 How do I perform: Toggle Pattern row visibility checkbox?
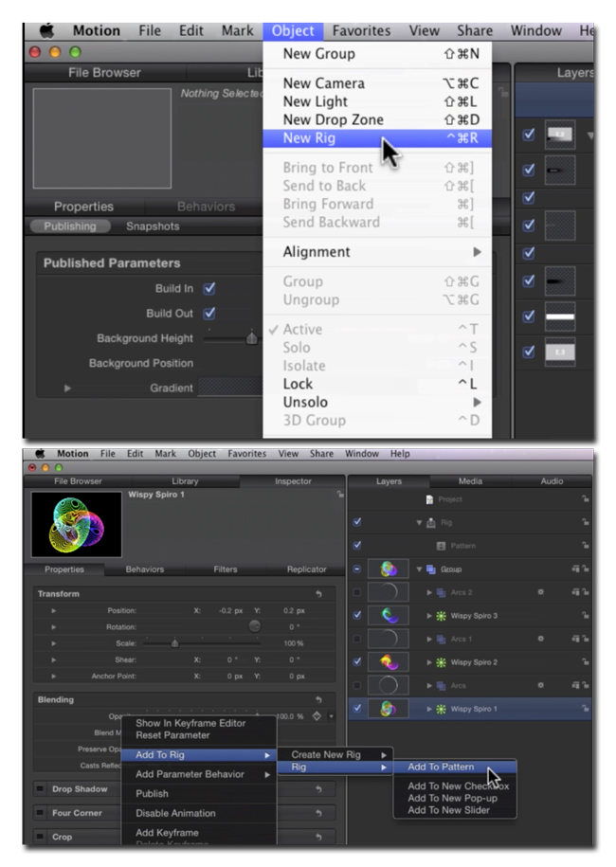pos(357,545)
